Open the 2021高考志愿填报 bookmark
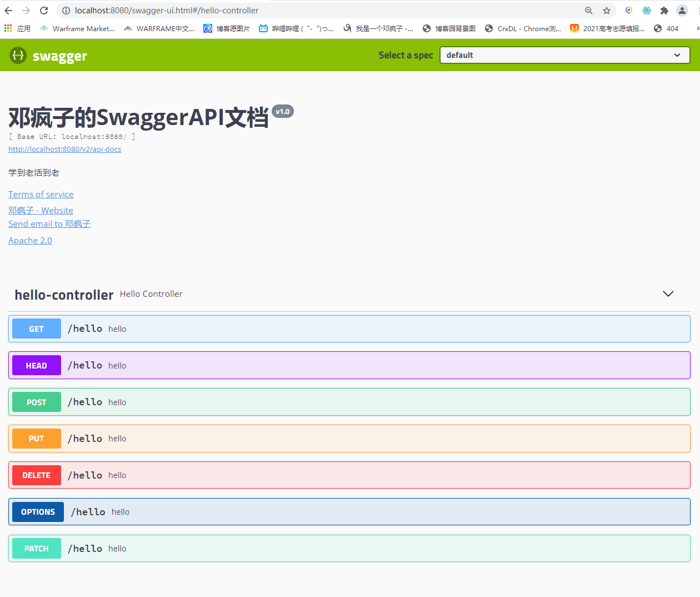The height and width of the screenshot is (597, 700). (x=607, y=28)
